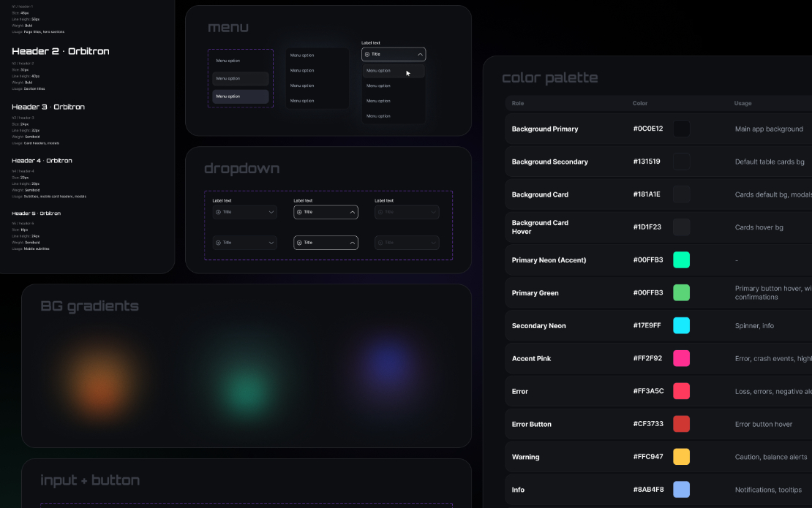Collapse the open Title dropdown in menu card
This screenshot has width=812, height=508.
(394, 54)
